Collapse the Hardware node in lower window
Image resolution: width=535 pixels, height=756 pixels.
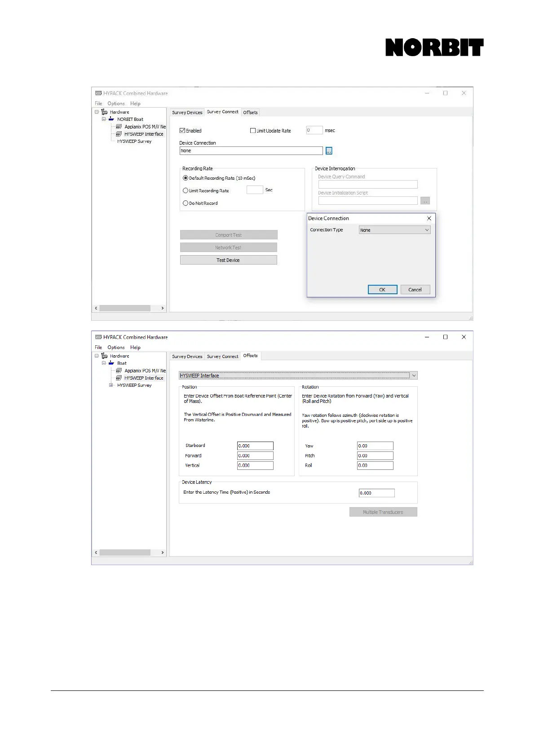[x=97, y=356]
